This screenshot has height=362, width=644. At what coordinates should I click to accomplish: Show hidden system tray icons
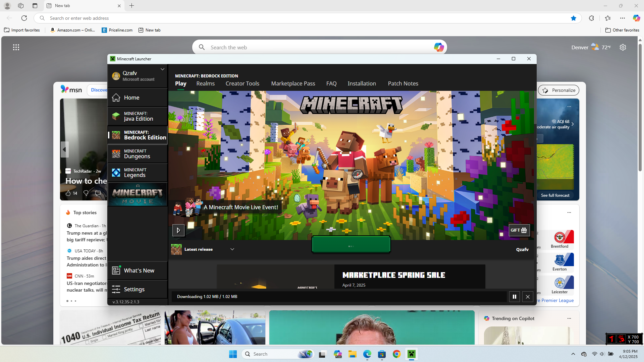pos(573,354)
